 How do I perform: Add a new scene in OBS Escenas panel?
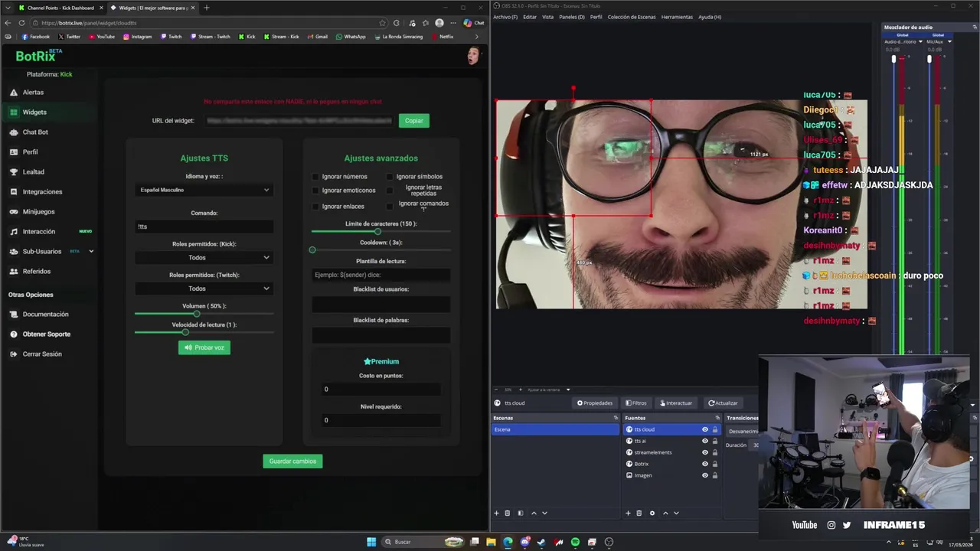click(x=496, y=514)
